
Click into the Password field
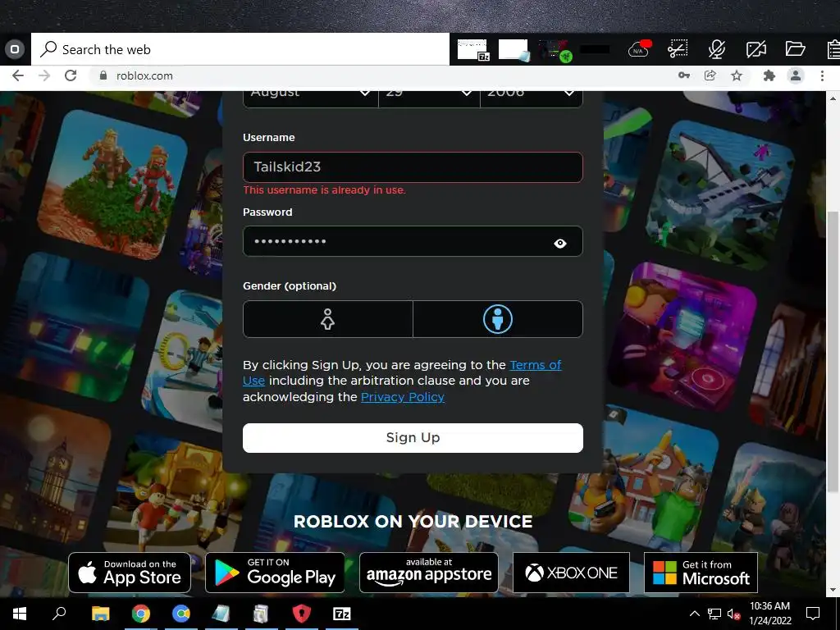pos(413,241)
